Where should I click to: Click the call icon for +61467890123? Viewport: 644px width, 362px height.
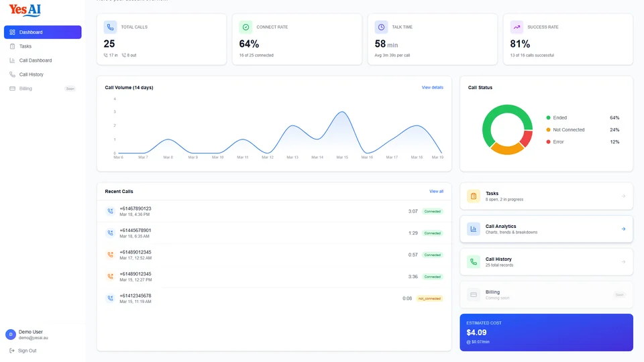pyautogui.click(x=110, y=211)
